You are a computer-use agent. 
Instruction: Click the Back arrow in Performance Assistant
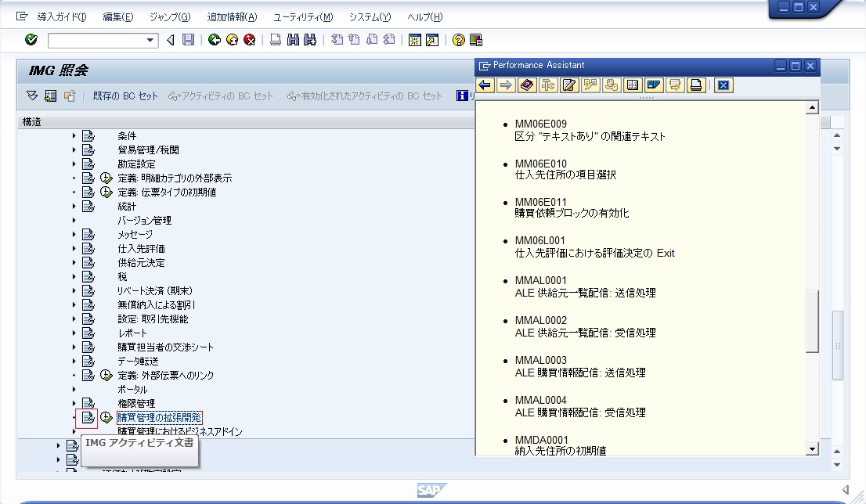pyautogui.click(x=484, y=85)
